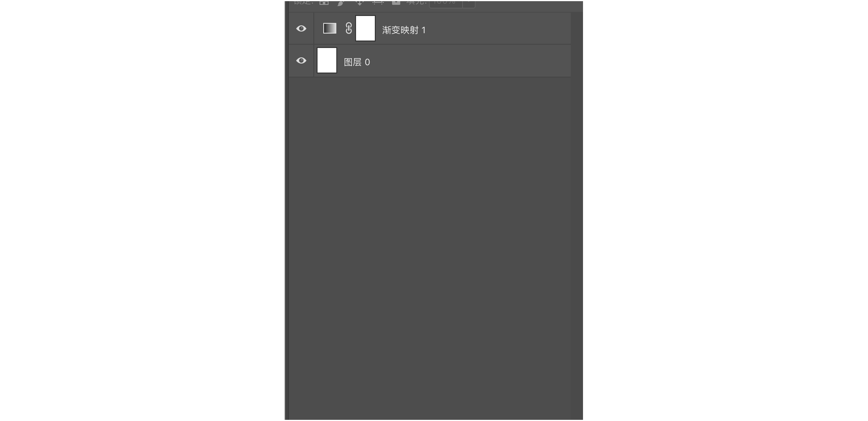The height and width of the screenshot is (421, 868).
Task: Click the empty area below all layers
Action: coord(430,246)
